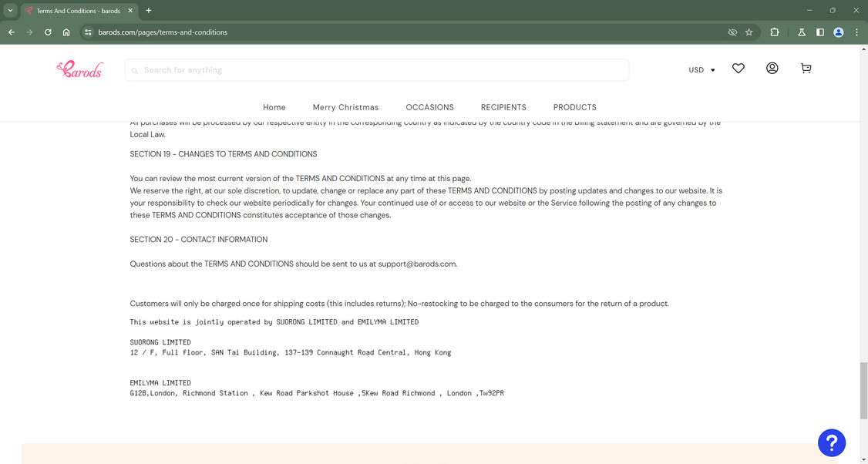The width and height of the screenshot is (868, 464).
Task: Open the wishlist heart icon
Action: (738, 68)
